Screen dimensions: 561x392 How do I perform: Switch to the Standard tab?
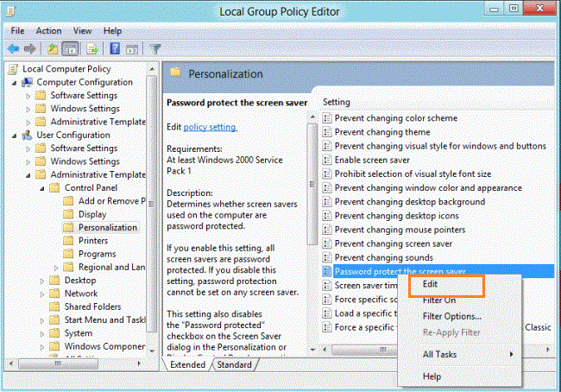coord(235,364)
